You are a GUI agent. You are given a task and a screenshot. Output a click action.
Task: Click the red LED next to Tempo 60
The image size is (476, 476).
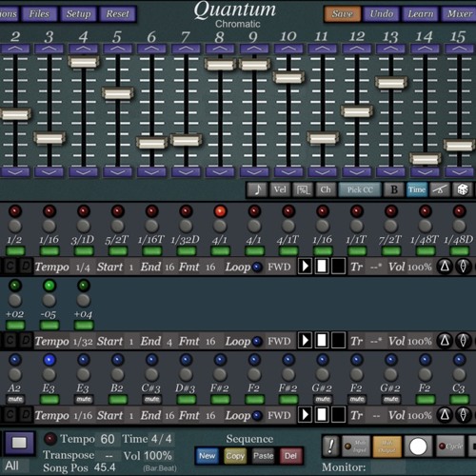[x=50, y=439]
